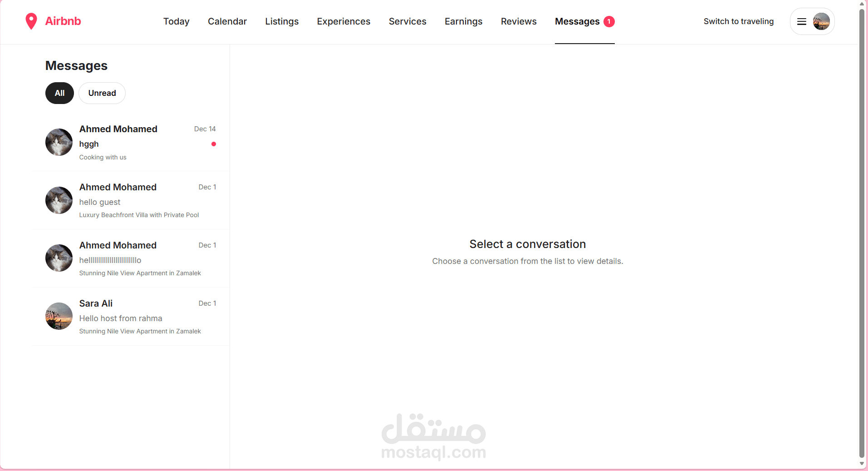Click Ahmed Mohamed avatar in Cooking with us chat
Image resolution: width=868 pixels, height=471 pixels.
point(59,142)
